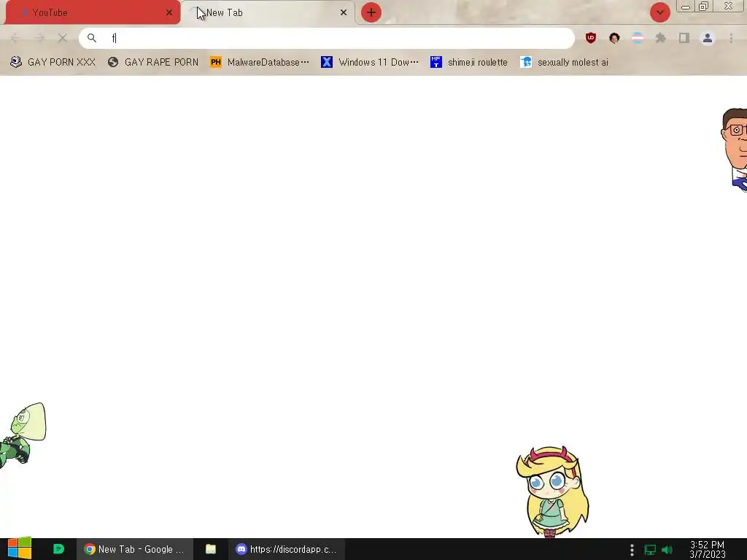Stop loading the page
The image size is (747, 560).
pyautogui.click(x=63, y=38)
